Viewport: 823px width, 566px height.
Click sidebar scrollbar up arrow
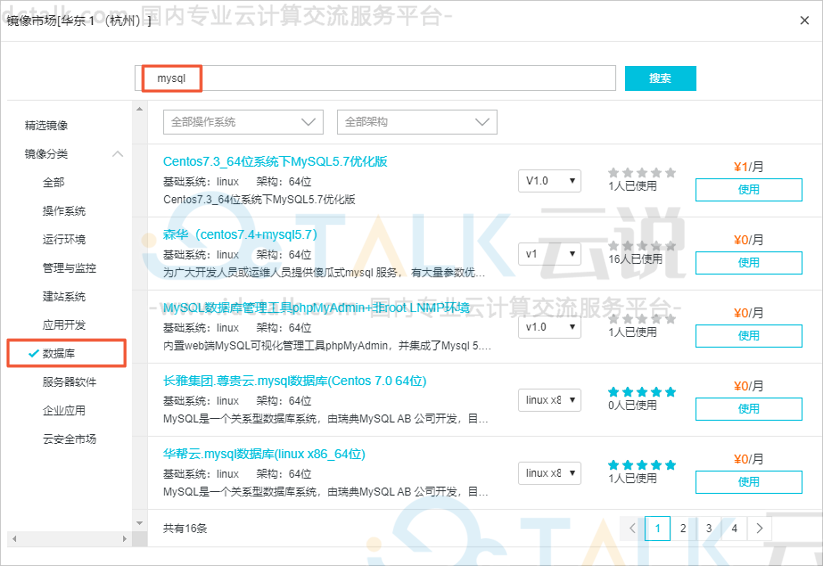pyautogui.click(x=139, y=109)
